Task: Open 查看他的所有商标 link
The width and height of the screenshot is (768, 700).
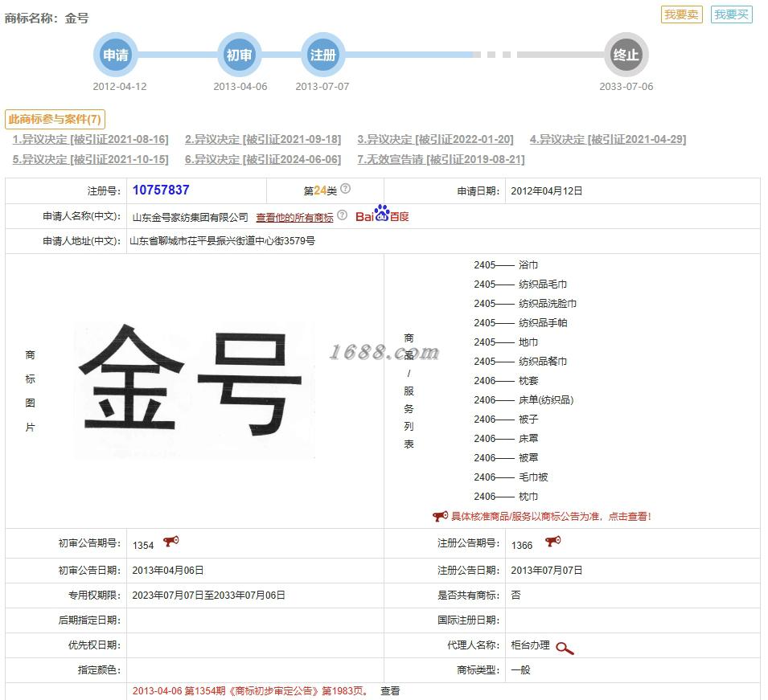Action: pyautogui.click(x=294, y=217)
